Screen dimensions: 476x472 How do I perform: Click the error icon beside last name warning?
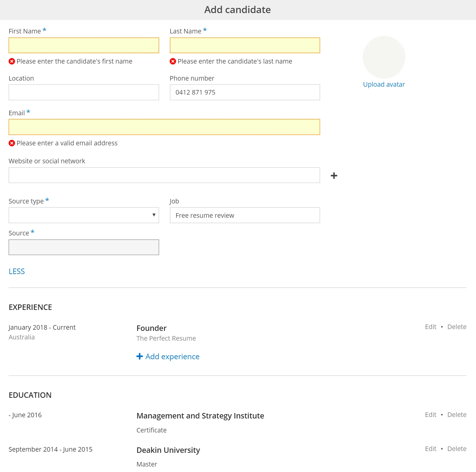point(173,61)
